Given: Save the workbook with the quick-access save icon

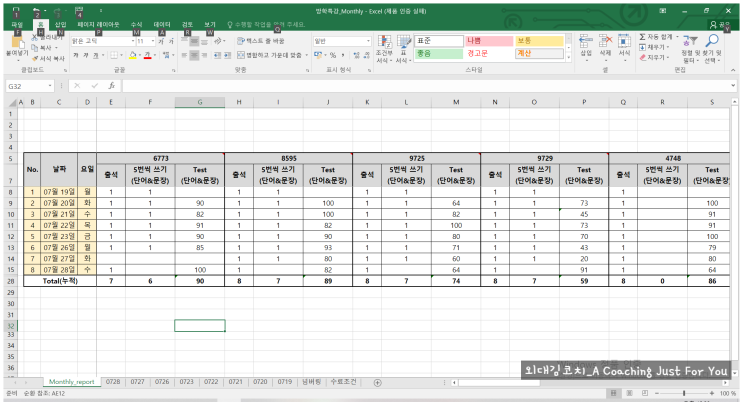Looking at the screenshot, I should tap(16, 11).
